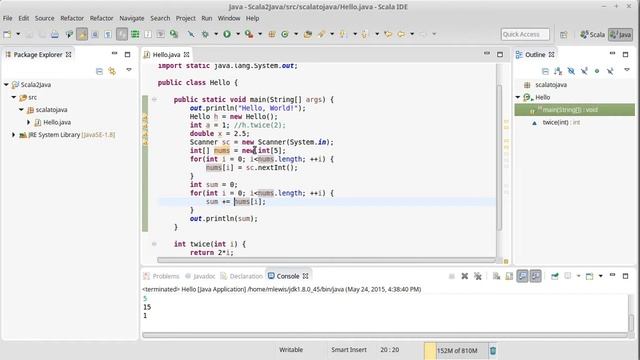Open Package Explorer view menu triangle

click(129, 70)
